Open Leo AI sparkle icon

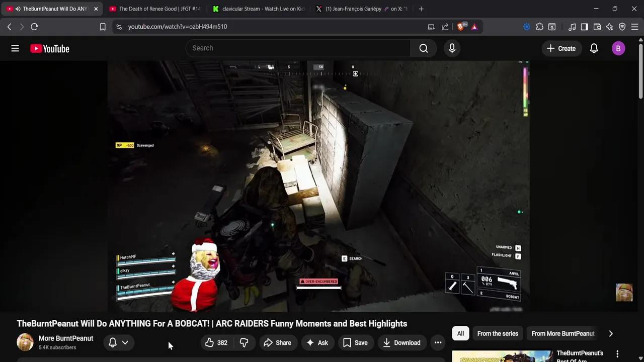click(609, 27)
